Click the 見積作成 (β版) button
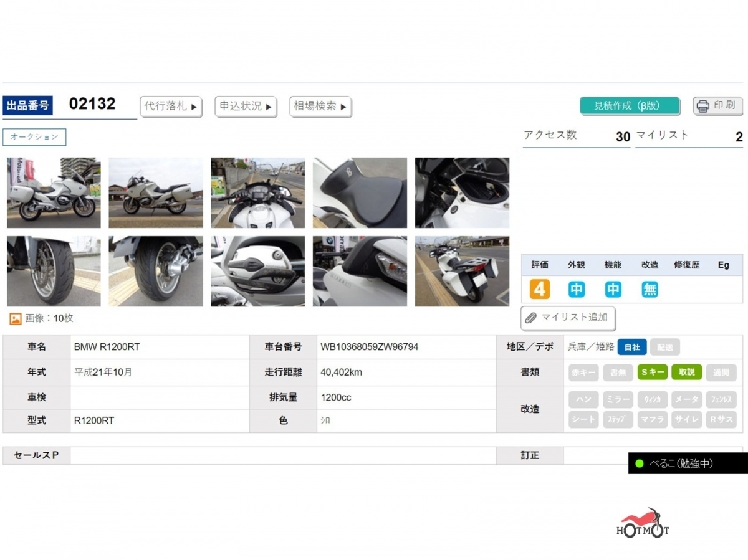748x560 pixels. (x=630, y=106)
